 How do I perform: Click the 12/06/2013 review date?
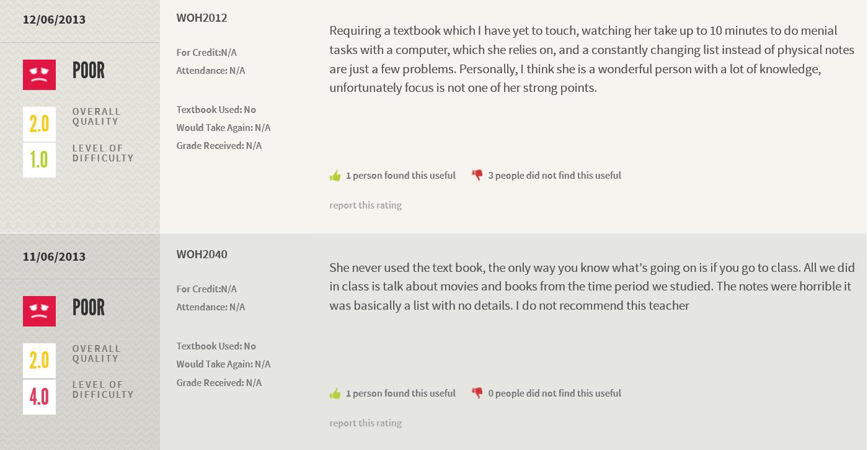pos(54,20)
